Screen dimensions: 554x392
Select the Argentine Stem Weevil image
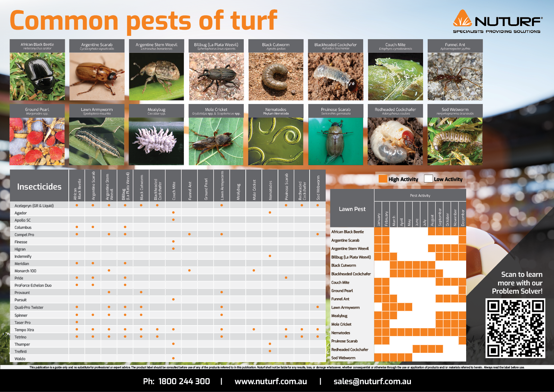pyautogui.click(x=157, y=76)
